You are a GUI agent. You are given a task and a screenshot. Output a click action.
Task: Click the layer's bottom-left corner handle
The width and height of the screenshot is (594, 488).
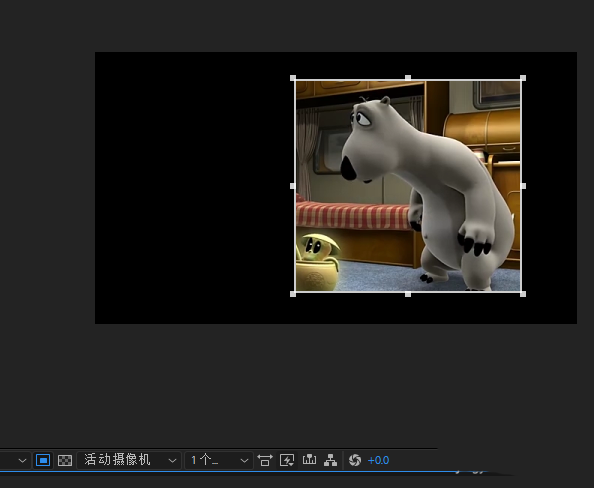[293, 294]
